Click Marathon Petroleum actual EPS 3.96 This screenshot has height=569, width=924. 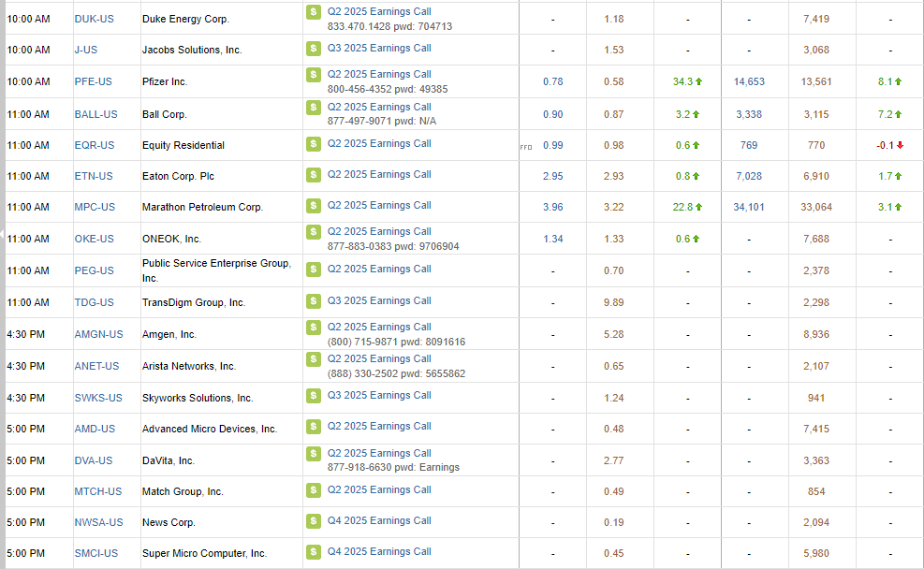(552, 208)
